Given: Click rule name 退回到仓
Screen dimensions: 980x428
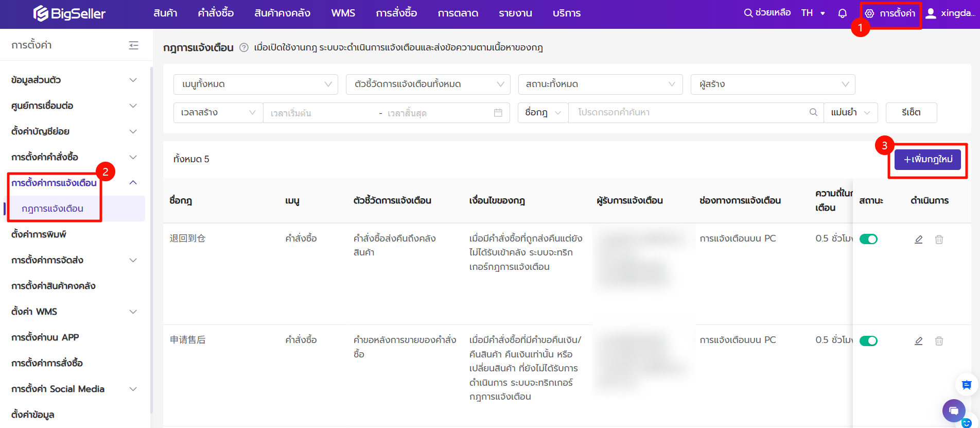Looking at the screenshot, I should pos(187,238).
